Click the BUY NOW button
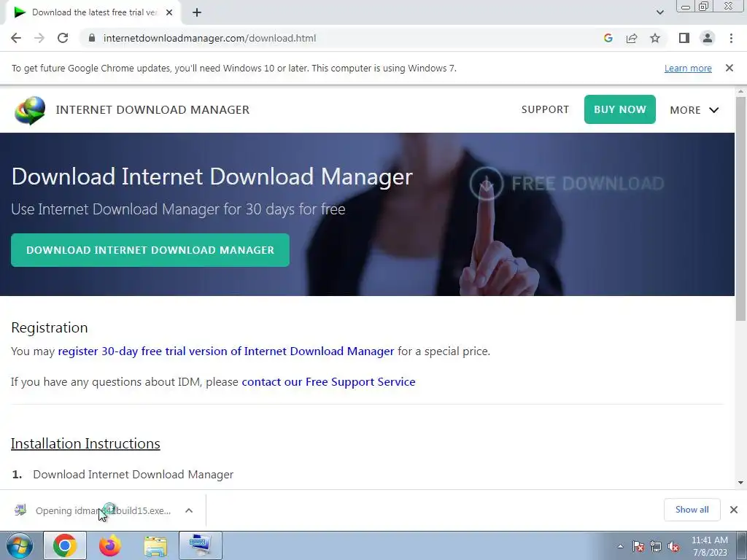This screenshot has width=747, height=560. tap(620, 109)
